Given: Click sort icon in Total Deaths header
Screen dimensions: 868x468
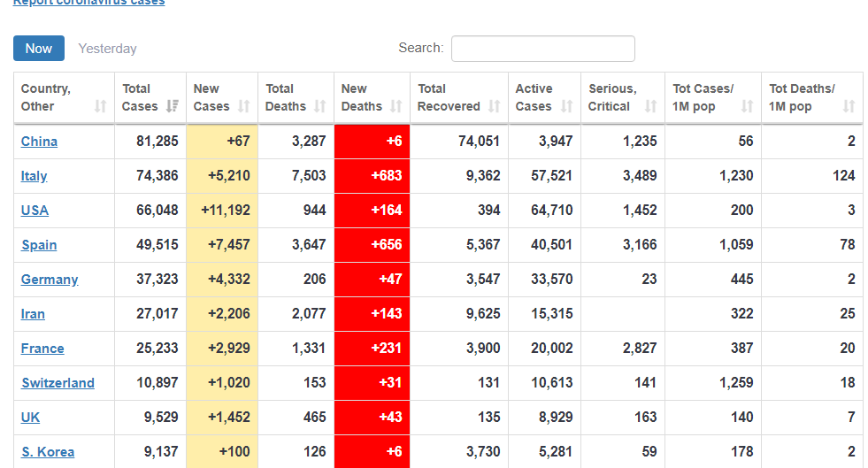Looking at the screenshot, I should [x=320, y=106].
